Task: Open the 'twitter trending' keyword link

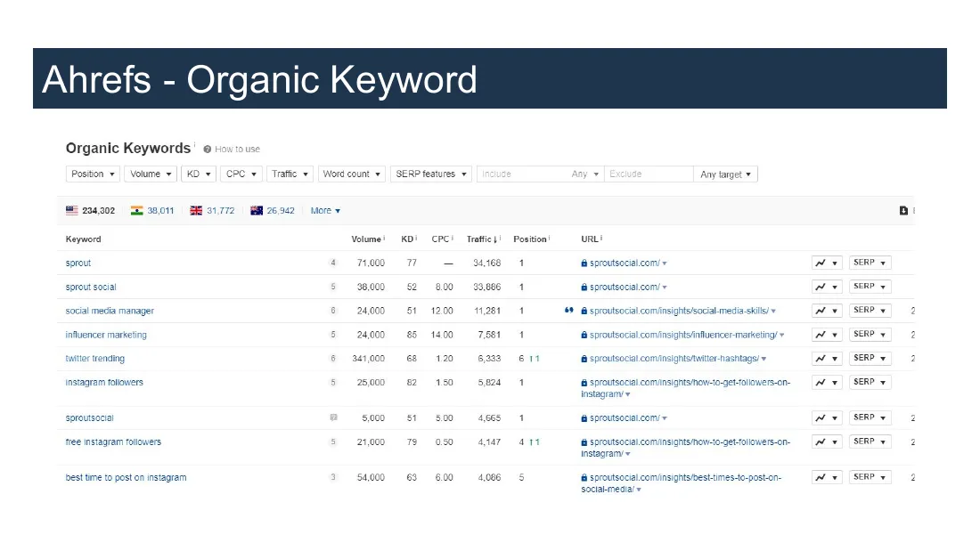Action: pyautogui.click(x=95, y=359)
